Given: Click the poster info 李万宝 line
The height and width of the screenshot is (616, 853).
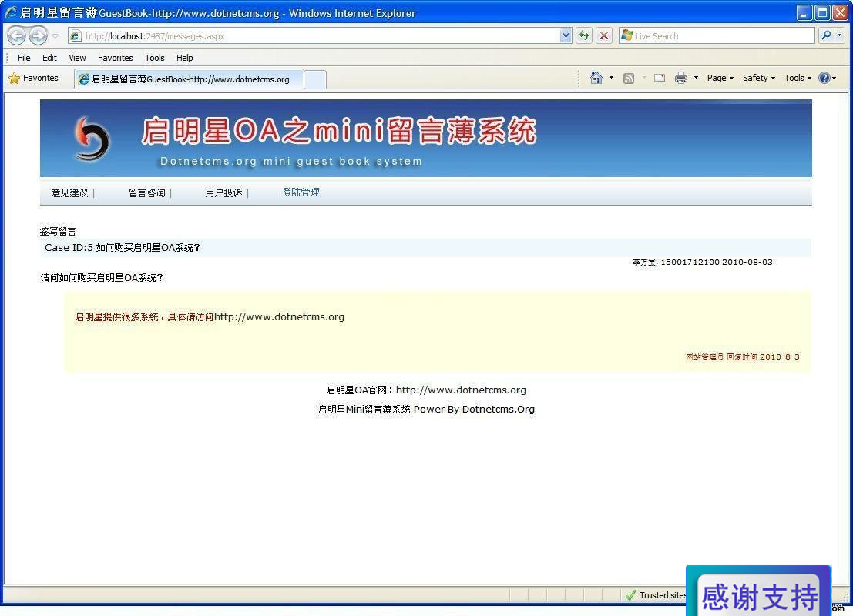Looking at the screenshot, I should pyautogui.click(x=702, y=262).
